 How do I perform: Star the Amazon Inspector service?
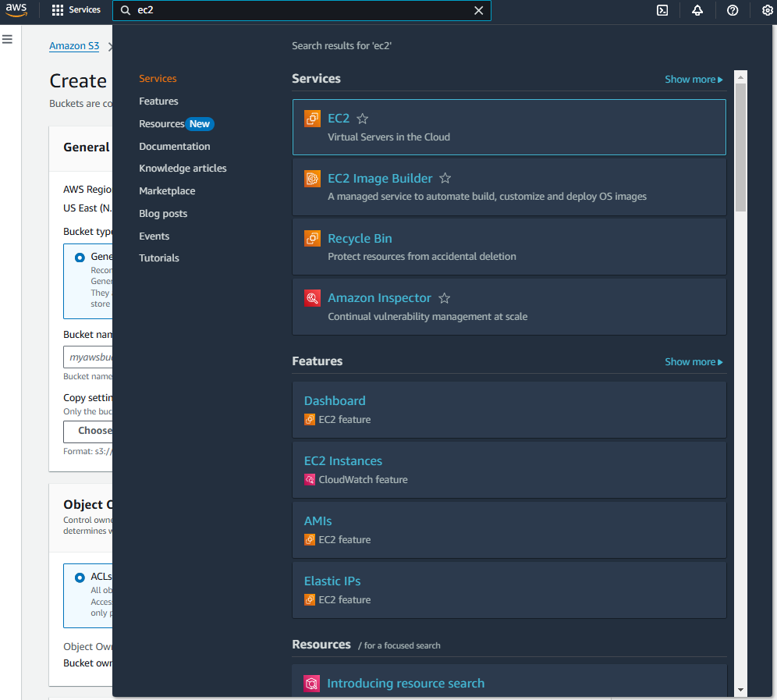(444, 297)
